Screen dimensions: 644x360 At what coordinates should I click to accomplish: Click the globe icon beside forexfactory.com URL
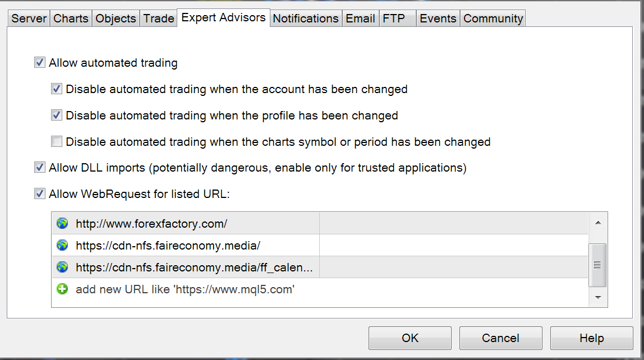(x=62, y=223)
